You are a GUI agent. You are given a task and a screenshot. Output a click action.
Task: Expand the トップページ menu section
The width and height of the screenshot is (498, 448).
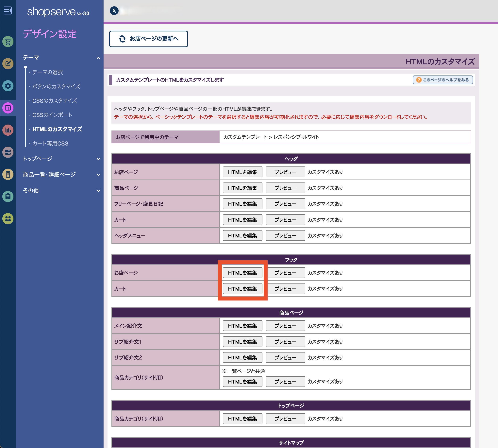98,159
